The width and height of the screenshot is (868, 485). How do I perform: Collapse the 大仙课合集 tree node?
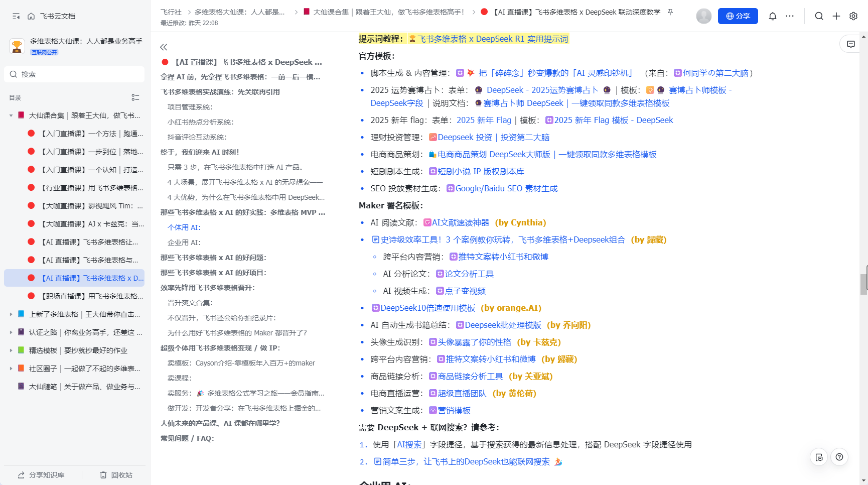(11, 115)
